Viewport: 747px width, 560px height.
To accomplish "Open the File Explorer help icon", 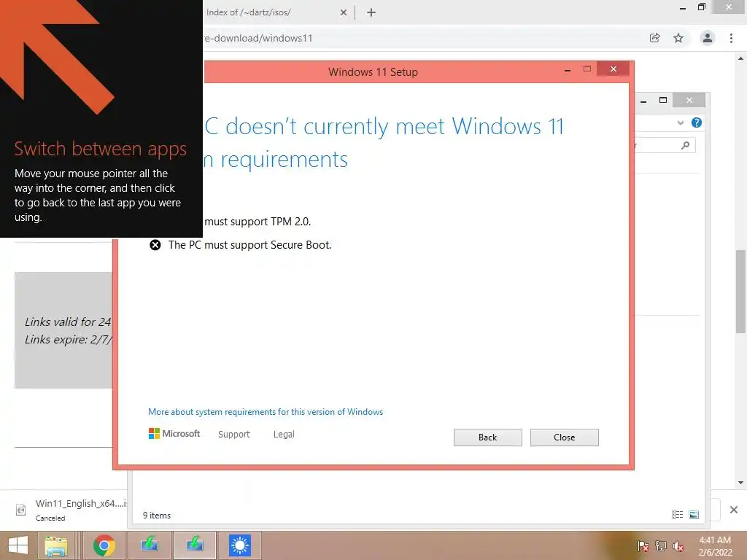I will tap(697, 122).
